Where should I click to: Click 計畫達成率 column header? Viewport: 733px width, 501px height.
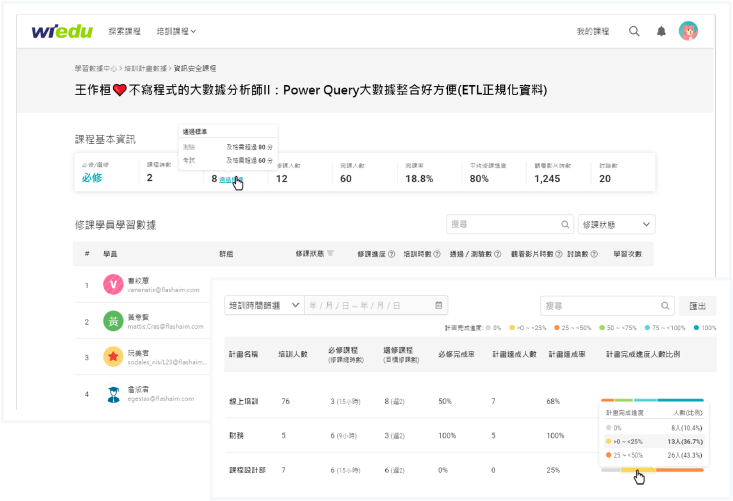(x=567, y=354)
